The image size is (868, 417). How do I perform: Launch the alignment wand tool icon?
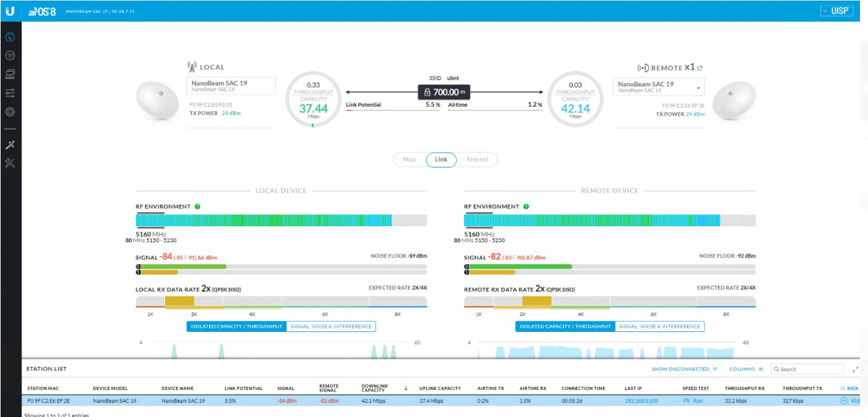click(10, 145)
